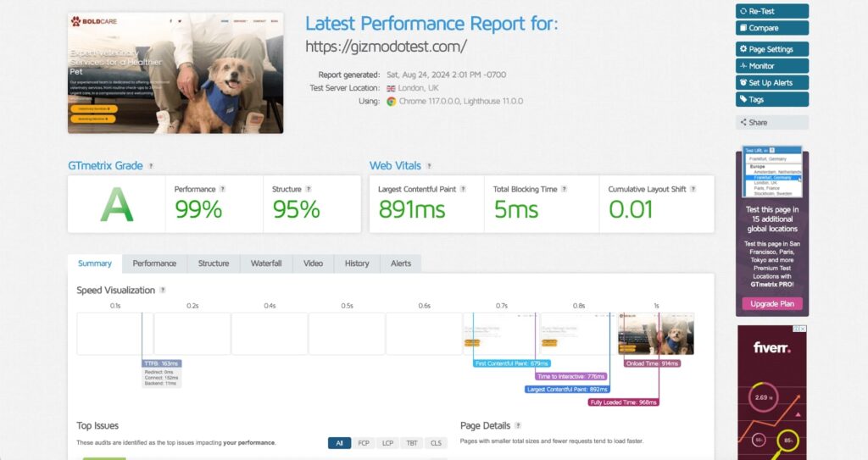Click the Re-Test button
The image size is (868, 460).
(771, 11)
